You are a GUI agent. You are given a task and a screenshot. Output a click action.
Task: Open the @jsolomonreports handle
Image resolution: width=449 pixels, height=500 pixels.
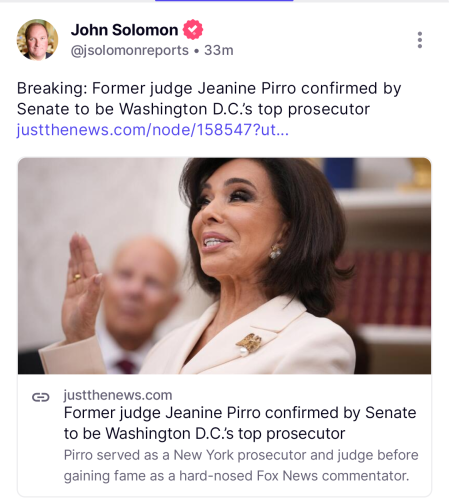[x=130, y=50]
